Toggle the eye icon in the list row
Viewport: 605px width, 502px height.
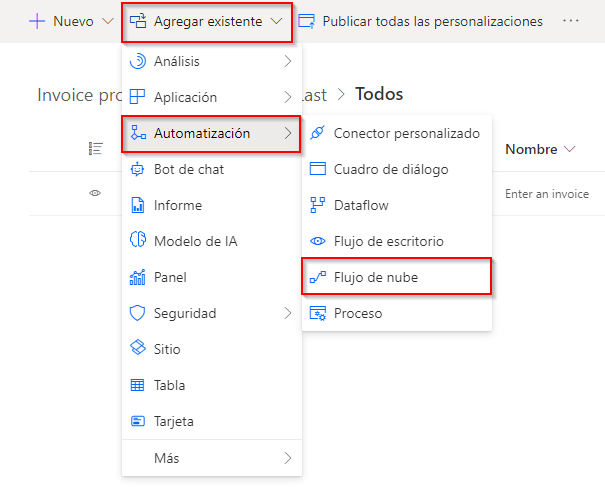point(95,193)
